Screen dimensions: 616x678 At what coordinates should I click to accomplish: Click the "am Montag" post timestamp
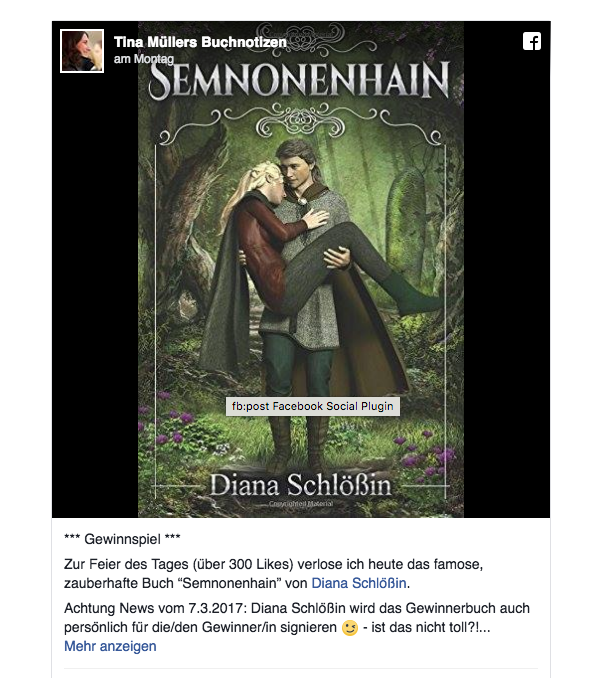coord(144,59)
